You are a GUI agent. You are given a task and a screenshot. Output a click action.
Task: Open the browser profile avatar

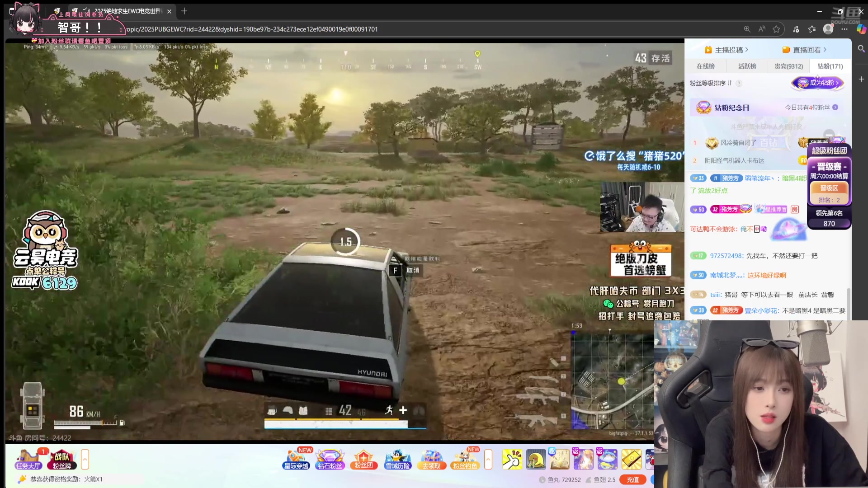828,29
